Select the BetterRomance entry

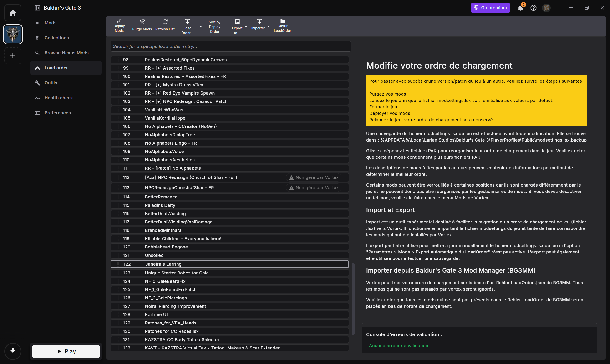tap(229, 197)
